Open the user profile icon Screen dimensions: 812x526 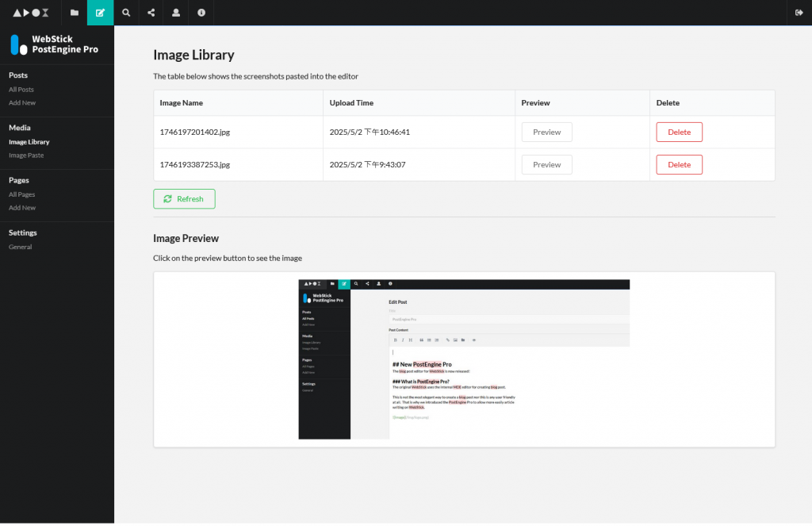pyautogui.click(x=176, y=13)
